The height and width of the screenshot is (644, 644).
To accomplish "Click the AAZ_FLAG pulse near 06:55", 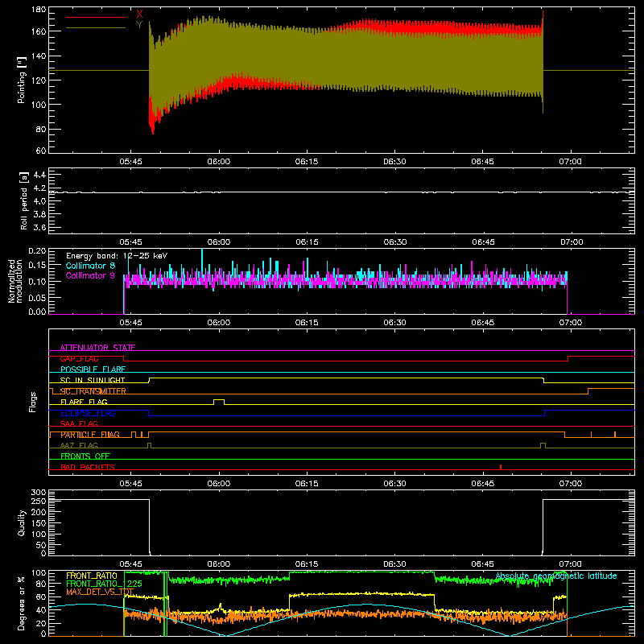I will click(543, 446).
